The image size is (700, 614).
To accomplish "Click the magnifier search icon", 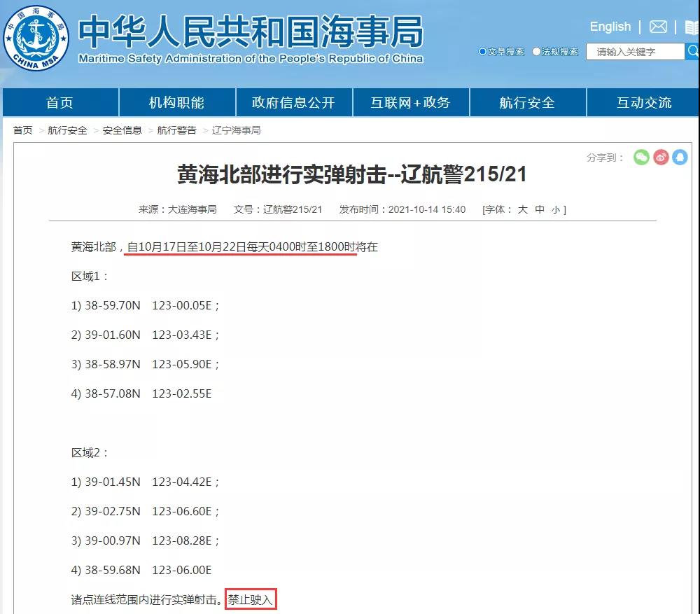I will 693,51.
